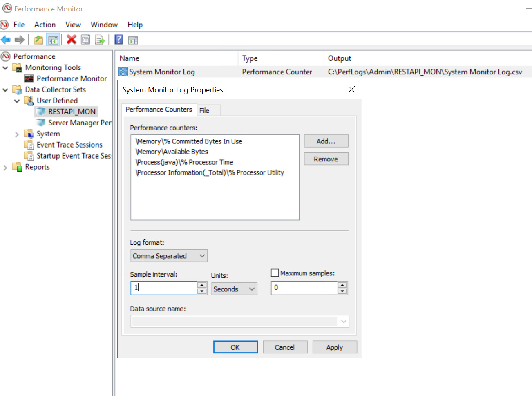
Task: Open the Action menu
Action: [45, 25]
